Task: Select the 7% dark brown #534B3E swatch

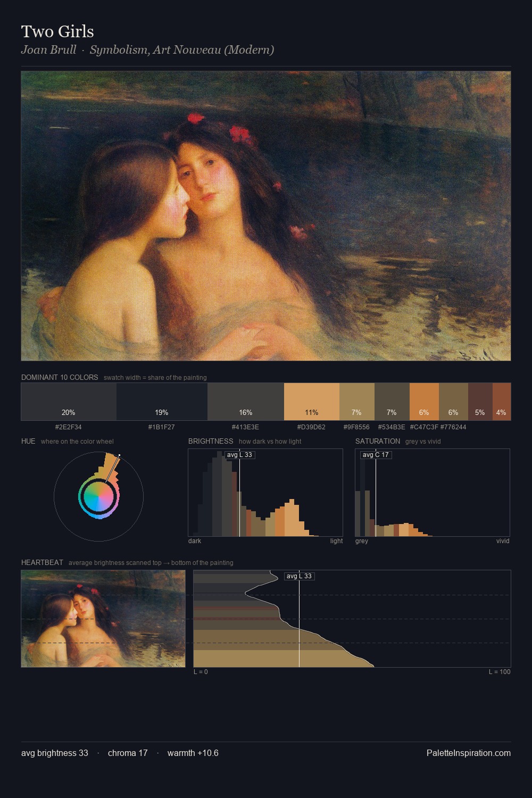Action: tap(392, 402)
